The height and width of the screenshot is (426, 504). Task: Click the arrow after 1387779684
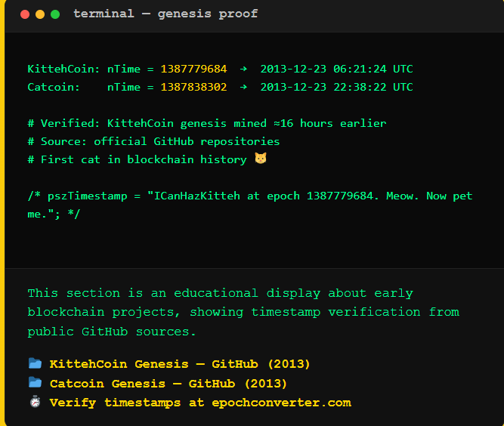pos(243,69)
